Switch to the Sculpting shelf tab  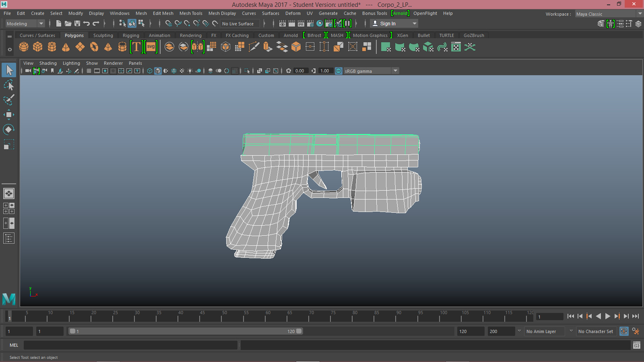tap(103, 35)
